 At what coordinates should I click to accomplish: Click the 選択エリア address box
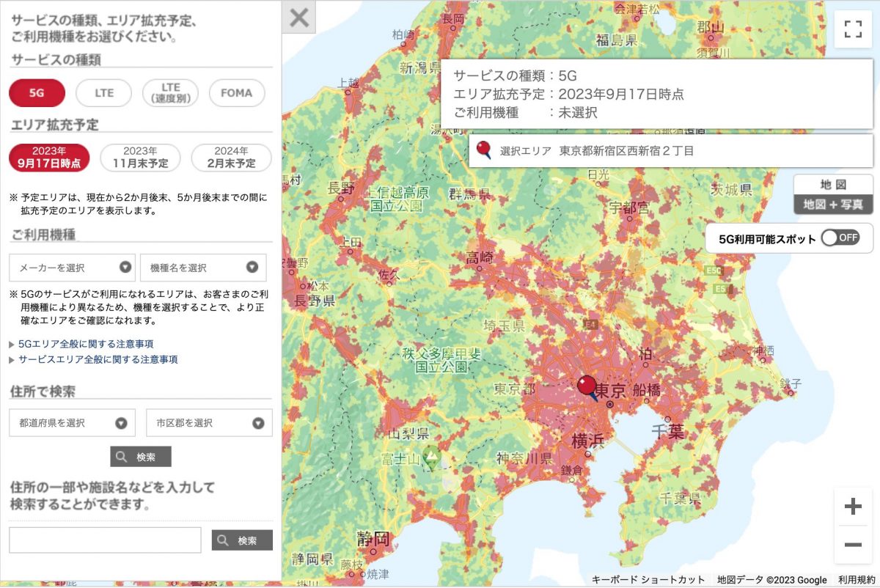[x=671, y=151]
